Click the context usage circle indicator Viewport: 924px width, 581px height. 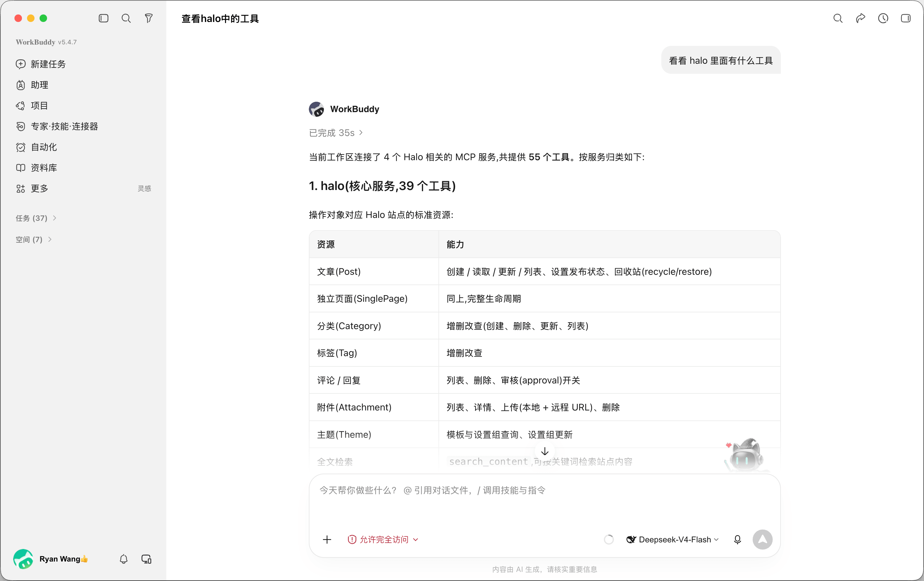[x=609, y=540]
